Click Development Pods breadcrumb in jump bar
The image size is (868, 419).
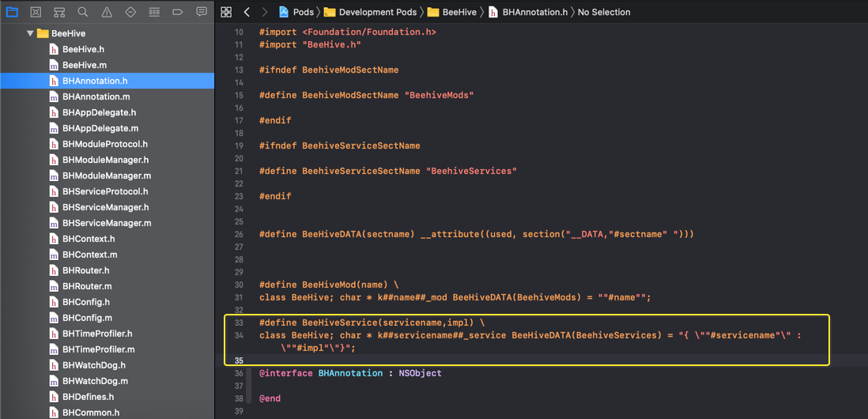click(370, 12)
